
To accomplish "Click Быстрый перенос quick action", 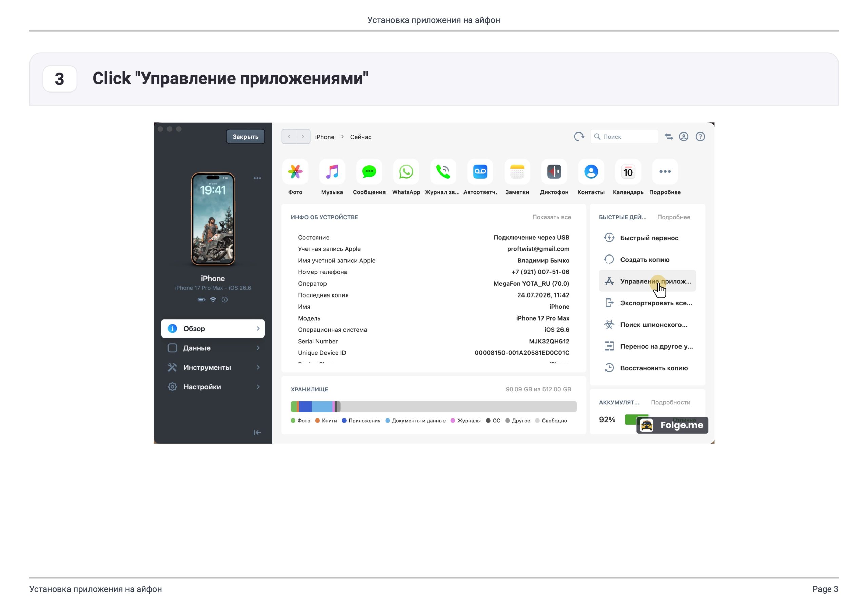I will click(647, 238).
